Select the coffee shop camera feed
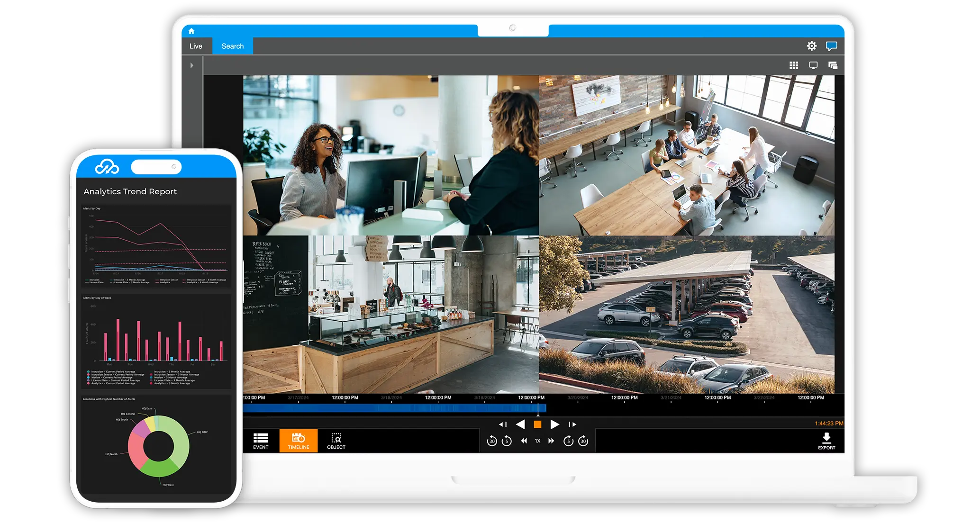The width and height of the screenshot is (980, 523). click(391, 315)
